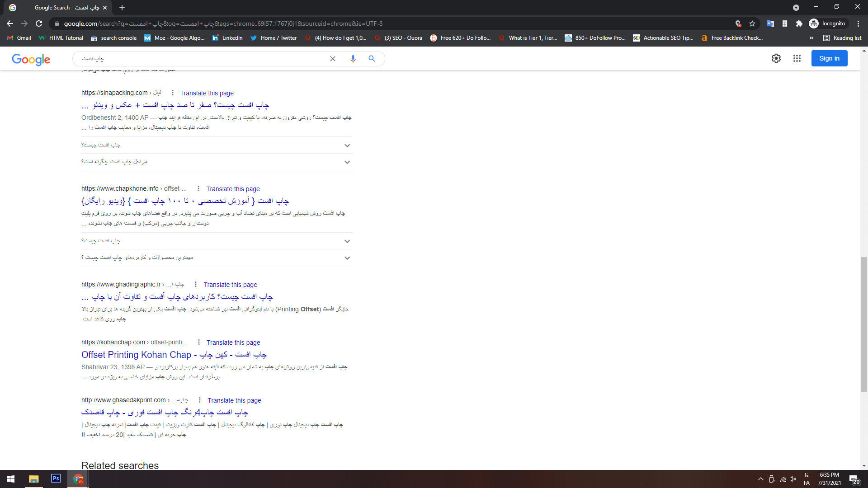Open File Explorer from the taskbar

click(x=34, y=479)
